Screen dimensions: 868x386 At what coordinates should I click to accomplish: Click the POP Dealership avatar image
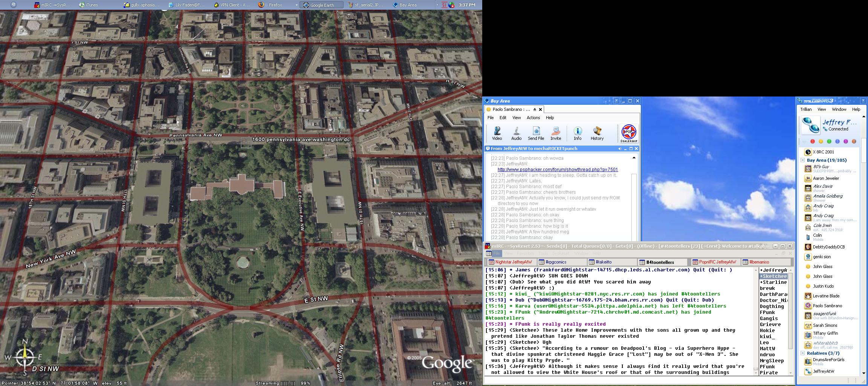[x=629, y=133]
